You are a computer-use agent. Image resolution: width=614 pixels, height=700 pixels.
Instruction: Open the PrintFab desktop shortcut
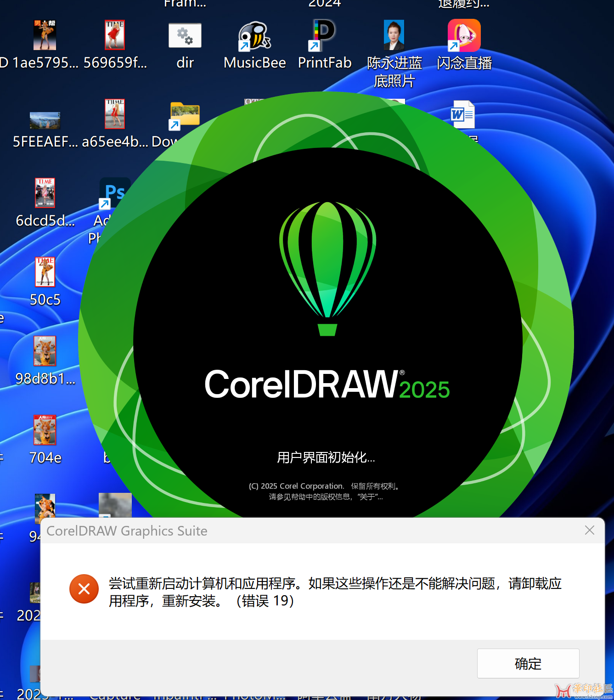click(324, 36)
